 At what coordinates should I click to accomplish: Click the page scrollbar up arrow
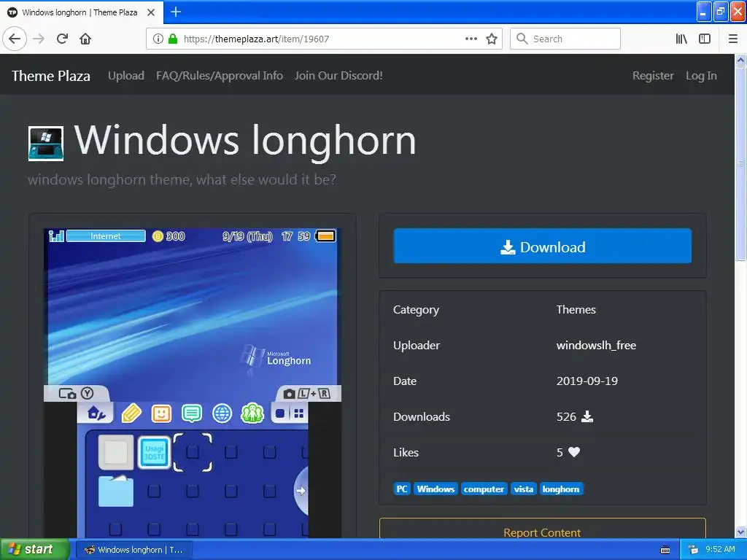(x=741, y=60)
